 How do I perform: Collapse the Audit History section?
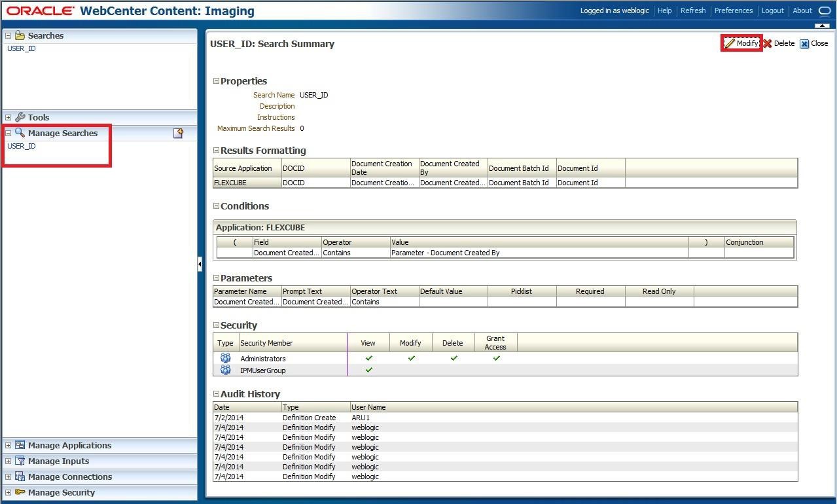coord(217,394)
